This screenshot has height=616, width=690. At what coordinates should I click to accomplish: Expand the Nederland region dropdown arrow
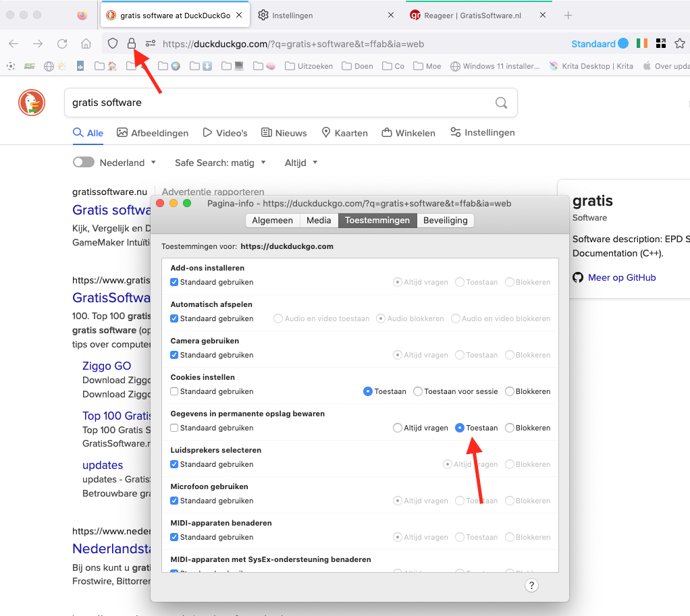click(x=153, y=163)
